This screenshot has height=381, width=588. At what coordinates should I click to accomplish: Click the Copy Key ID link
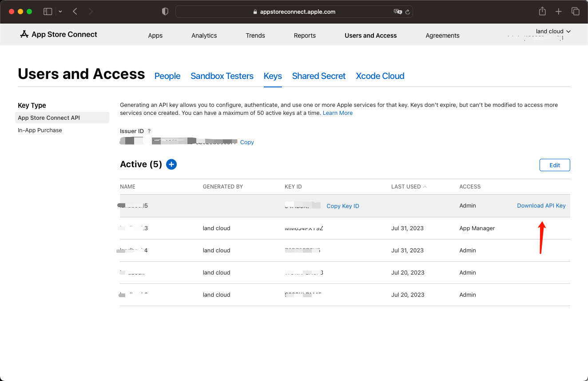[x=343, y=206]
